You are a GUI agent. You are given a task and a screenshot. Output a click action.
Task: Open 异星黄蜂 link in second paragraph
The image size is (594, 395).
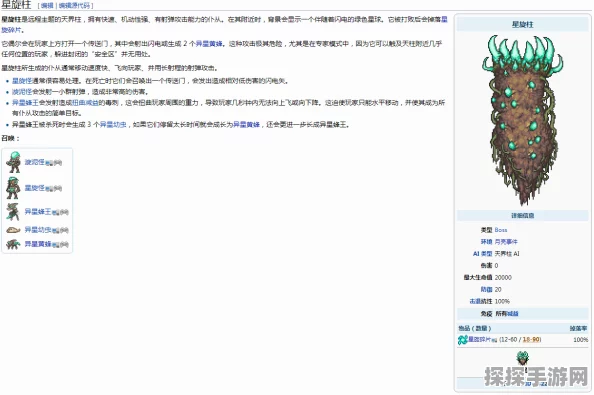(x=209, y=44)
